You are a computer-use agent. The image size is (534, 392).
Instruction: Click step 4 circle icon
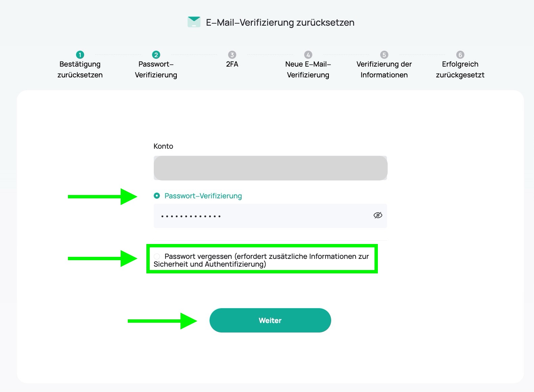(x=308, y=55)
